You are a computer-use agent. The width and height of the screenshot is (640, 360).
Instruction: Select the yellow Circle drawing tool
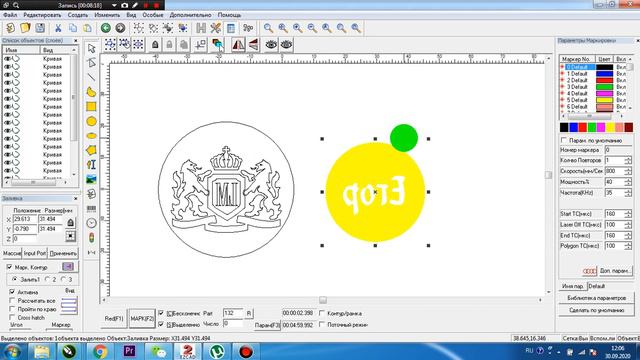91,121
